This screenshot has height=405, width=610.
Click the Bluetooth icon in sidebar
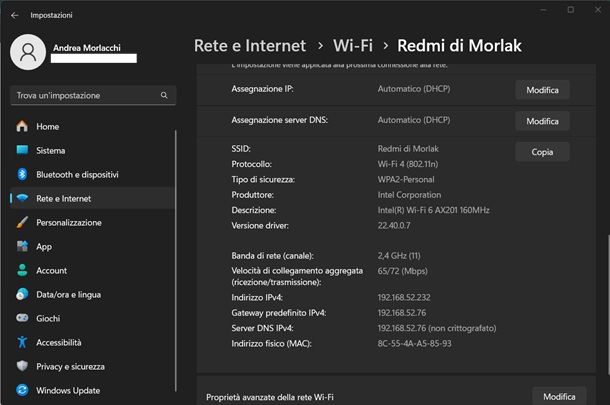point(22,174)
